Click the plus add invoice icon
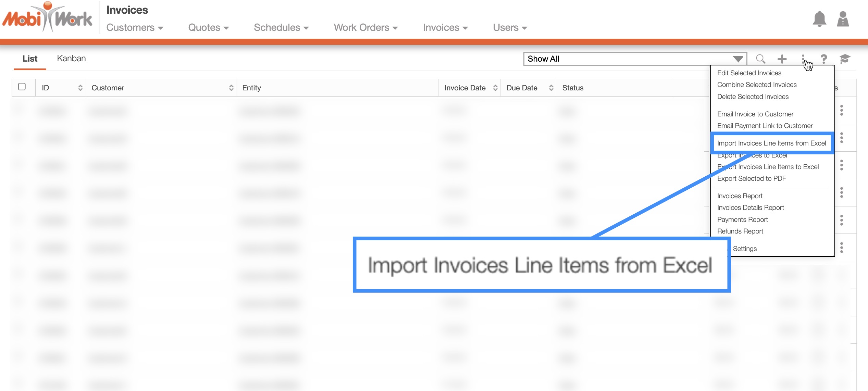This screenshot has width=868, height=391. pos(782,59)
